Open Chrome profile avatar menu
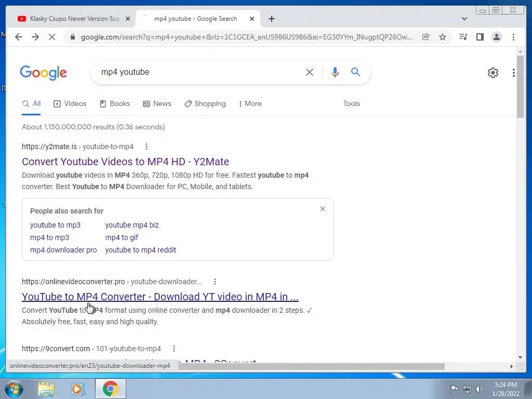The height and width of the screenshot is (399, 532). [x=496, y=37]
